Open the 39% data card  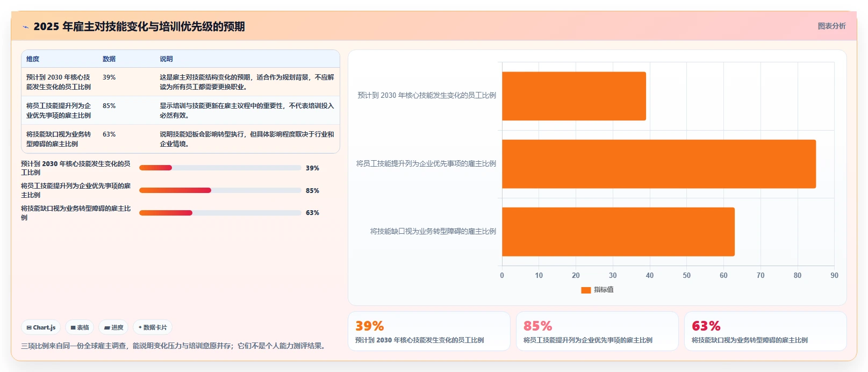coord(429,331)
